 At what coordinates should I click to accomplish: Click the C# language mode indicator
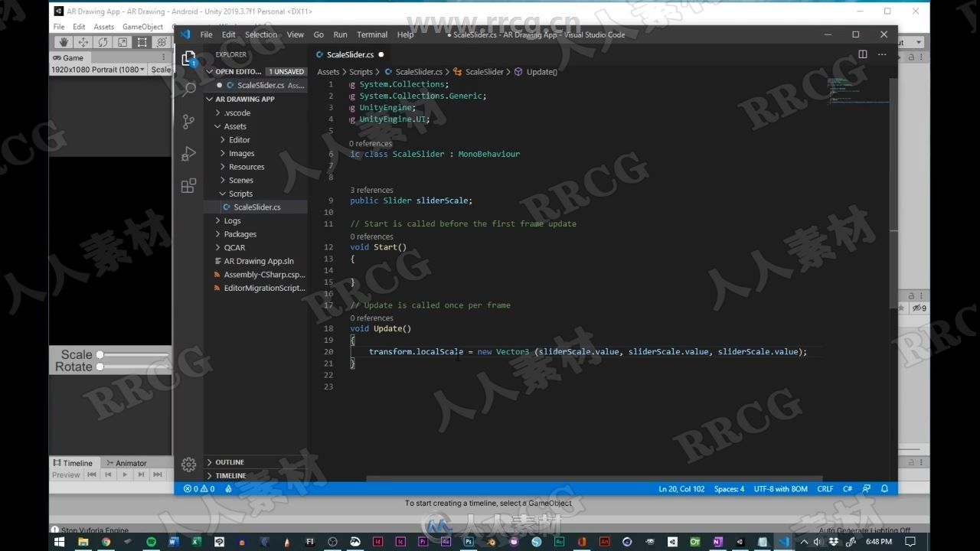coord(848,489)
